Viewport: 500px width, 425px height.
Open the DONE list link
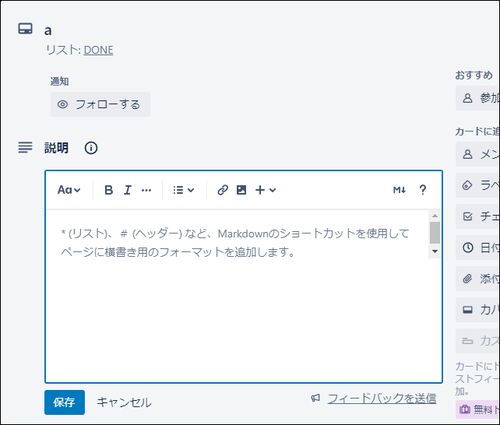pos(98,50)
